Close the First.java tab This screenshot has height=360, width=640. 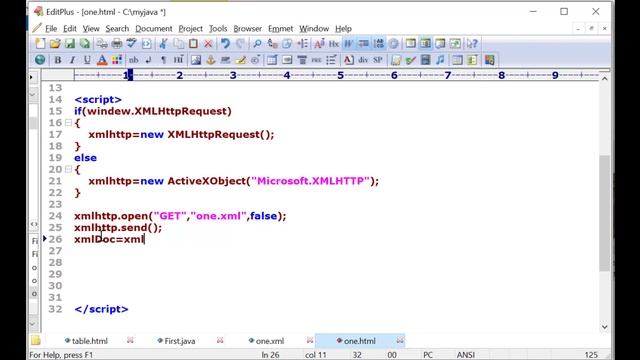(x=220, y=340)
